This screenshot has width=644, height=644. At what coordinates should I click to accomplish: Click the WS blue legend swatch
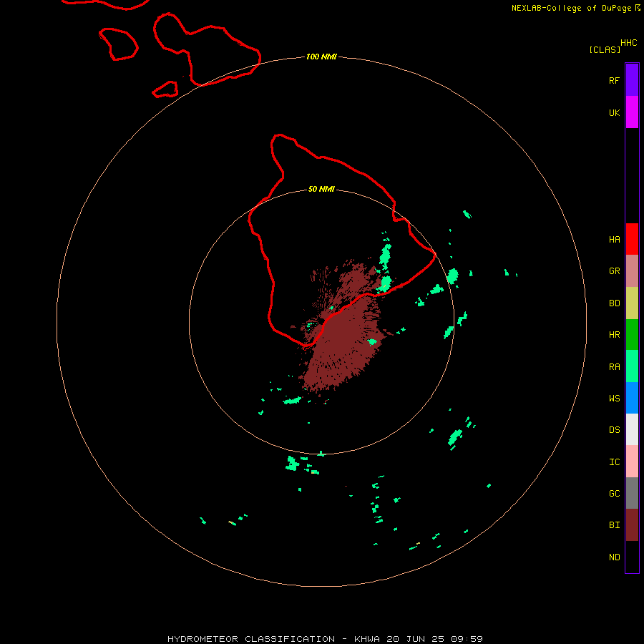(632, 398)
